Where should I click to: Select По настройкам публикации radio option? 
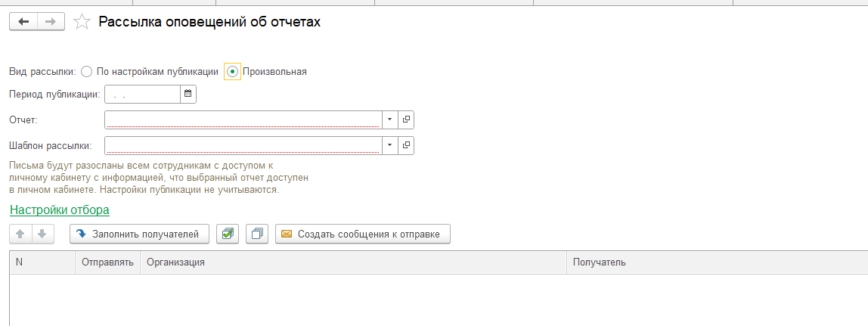tap(86, 71)
